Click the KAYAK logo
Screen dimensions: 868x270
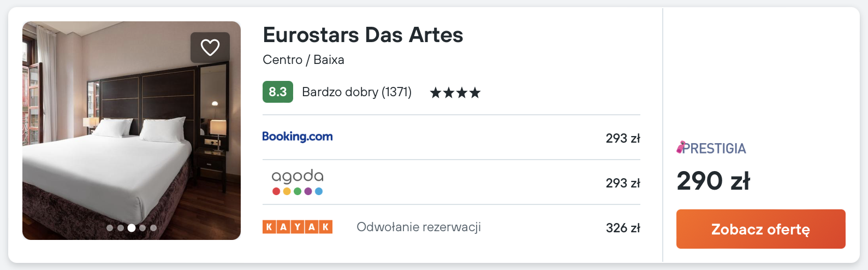298,227
